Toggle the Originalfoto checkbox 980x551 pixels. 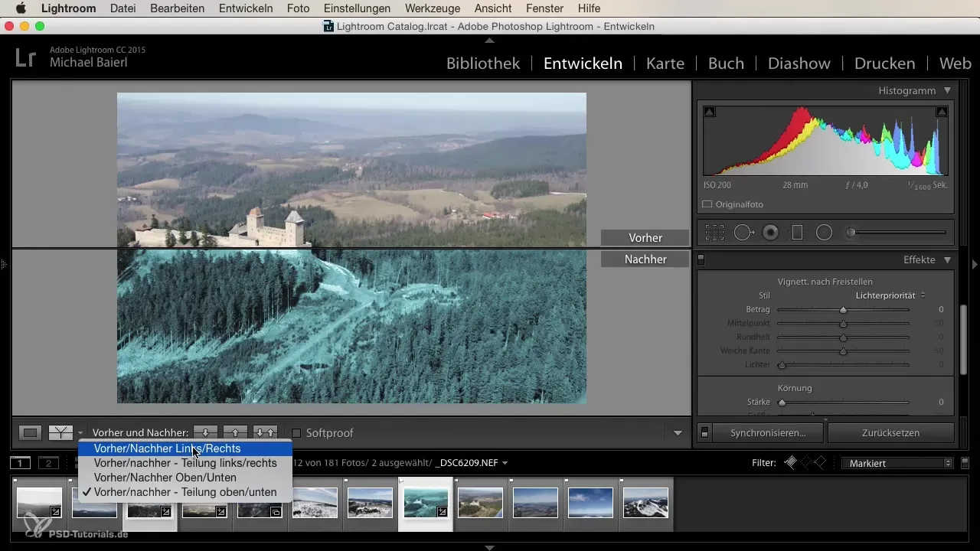(x=707, y=204)
